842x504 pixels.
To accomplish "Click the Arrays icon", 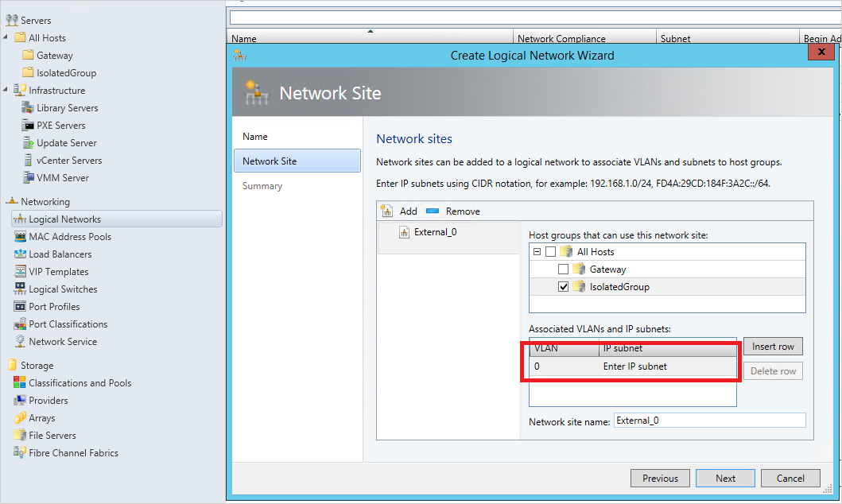I will click(20, 417).
